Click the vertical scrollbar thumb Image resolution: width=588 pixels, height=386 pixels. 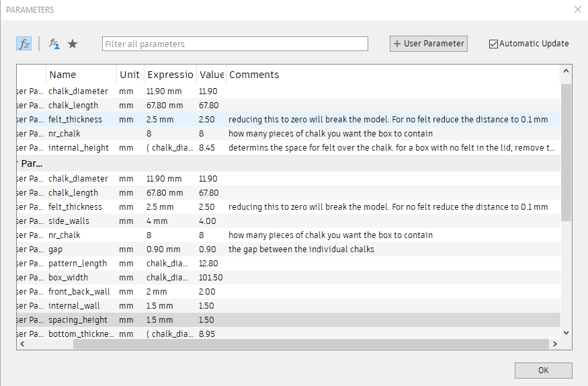[x=566, y=152]
